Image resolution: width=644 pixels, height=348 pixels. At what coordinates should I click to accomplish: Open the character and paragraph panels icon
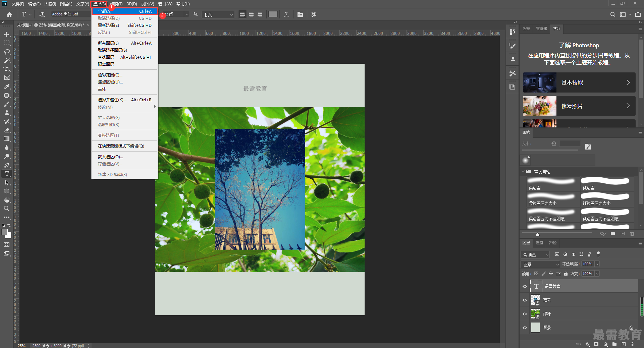(300, 14)
